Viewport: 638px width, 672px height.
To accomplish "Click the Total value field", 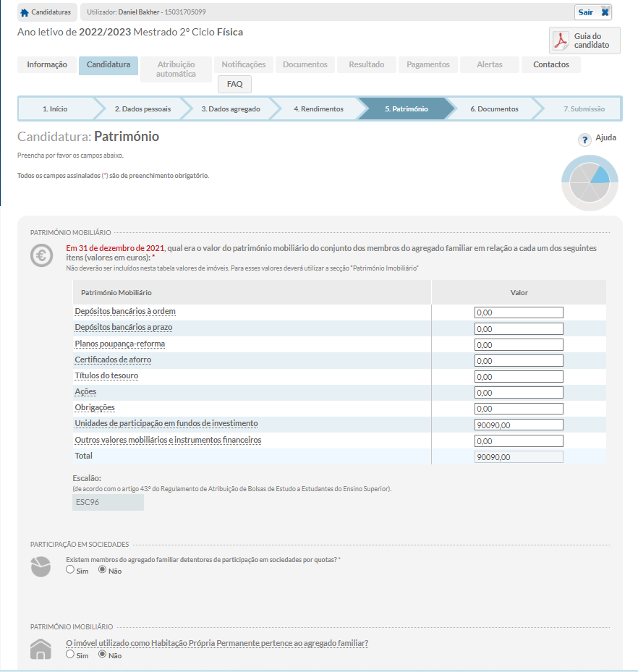I will (x=519, y=457).
